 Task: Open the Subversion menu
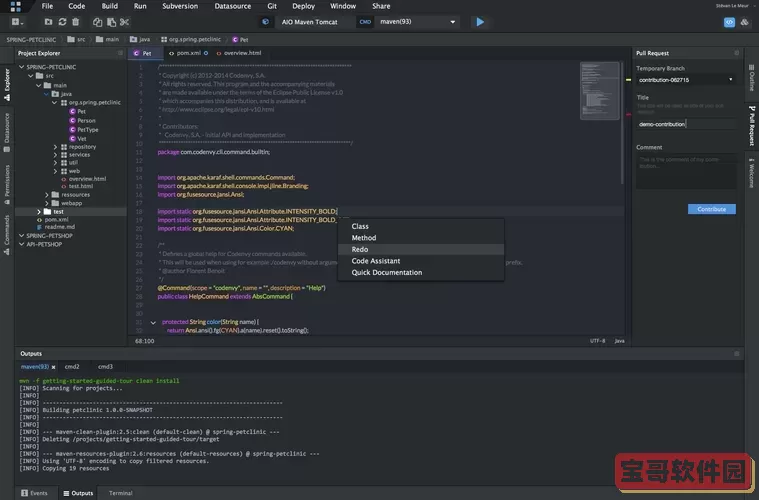[x=180, y=6]
